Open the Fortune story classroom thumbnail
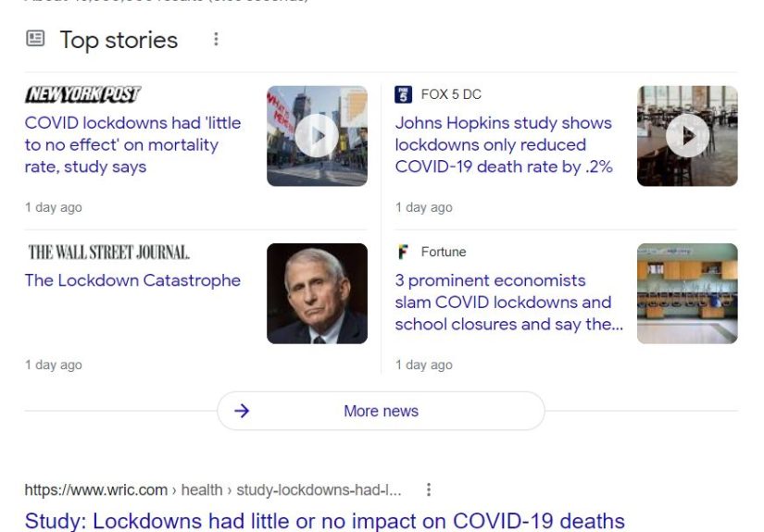764x532 pixels. pos(687,293)
